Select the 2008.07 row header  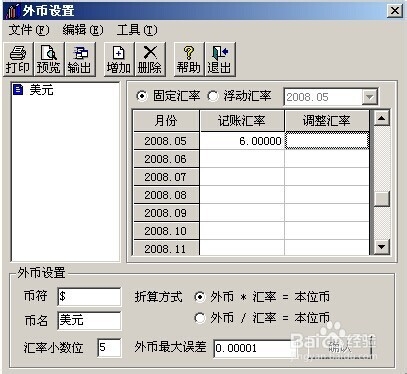(166, 177)
